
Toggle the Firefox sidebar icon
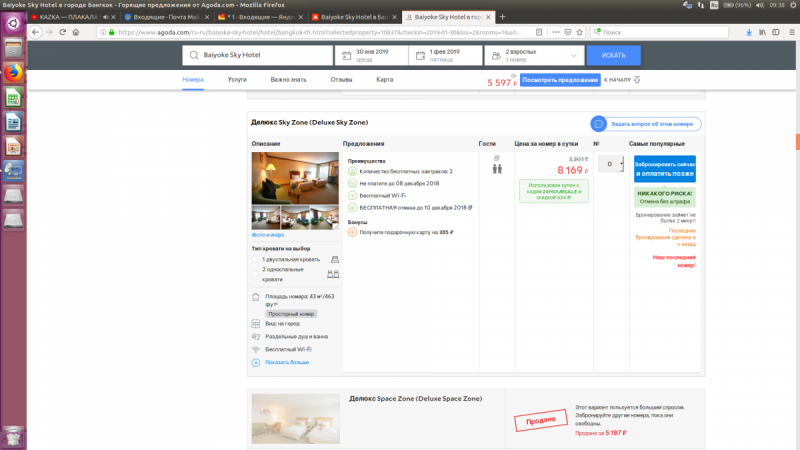coord(776,32)
